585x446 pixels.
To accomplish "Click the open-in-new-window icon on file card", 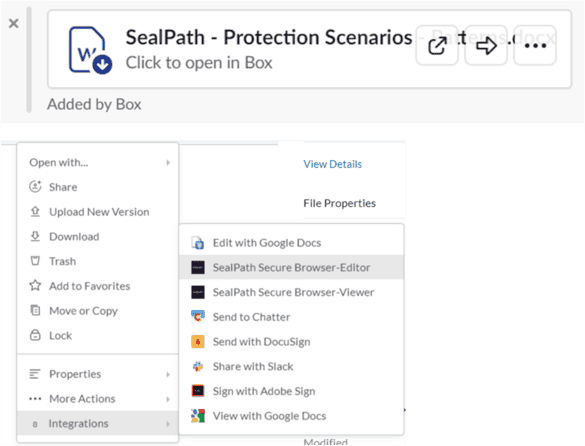I will [x=437, y=46].
